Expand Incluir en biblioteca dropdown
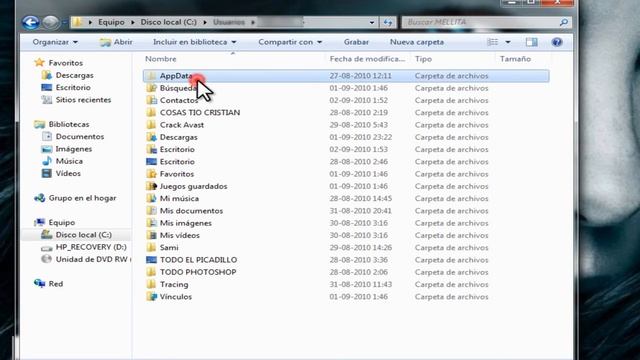Image resolution: width=640 pixels, height=360 pixels. [195, 42]
